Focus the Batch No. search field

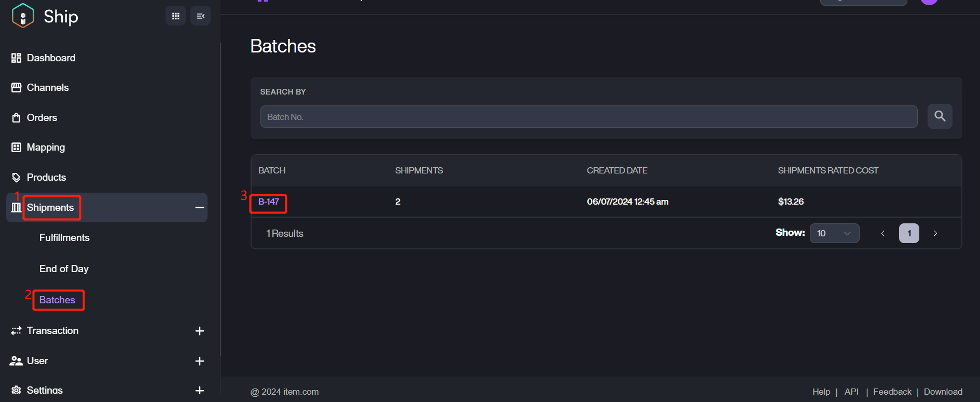(x=588, y=117)
